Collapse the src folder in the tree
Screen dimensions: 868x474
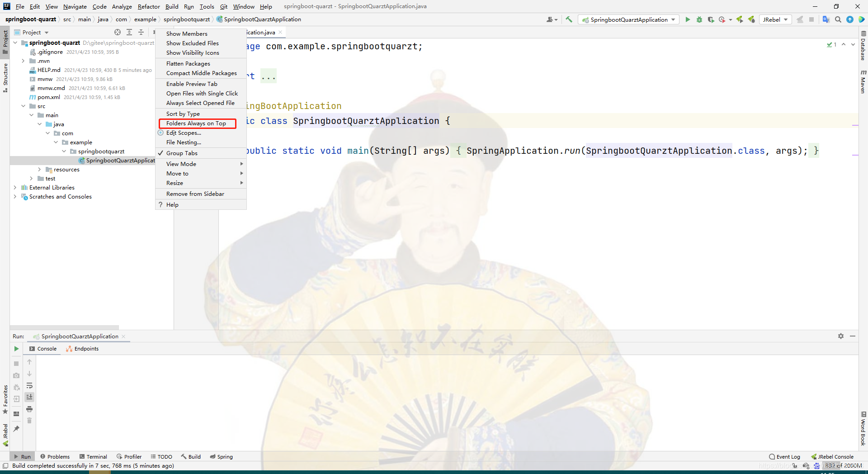point(24,106)
